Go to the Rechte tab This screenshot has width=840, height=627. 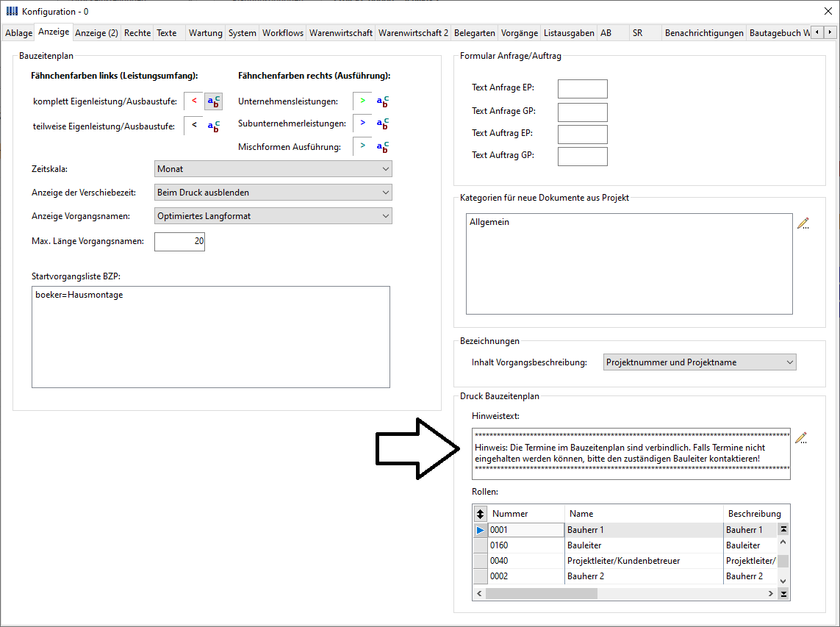pyautogui.click(x=137, y=33)
